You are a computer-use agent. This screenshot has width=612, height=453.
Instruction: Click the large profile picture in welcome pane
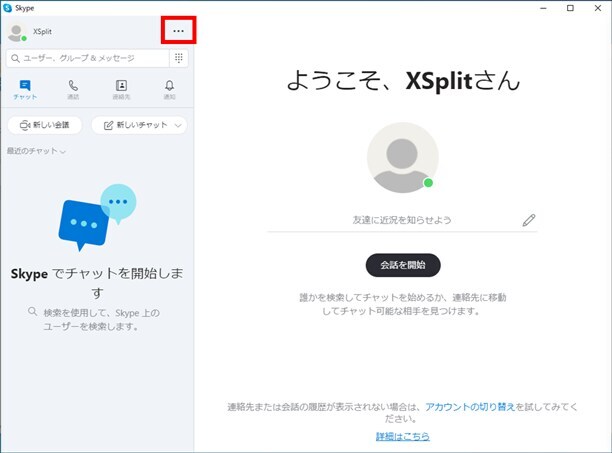tap(402, 158)
